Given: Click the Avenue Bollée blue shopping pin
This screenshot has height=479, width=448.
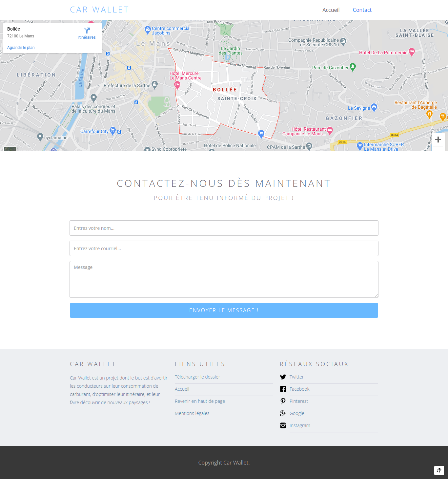Looking at the screenshot, I should pyautogui.click(x=261, y=134).
